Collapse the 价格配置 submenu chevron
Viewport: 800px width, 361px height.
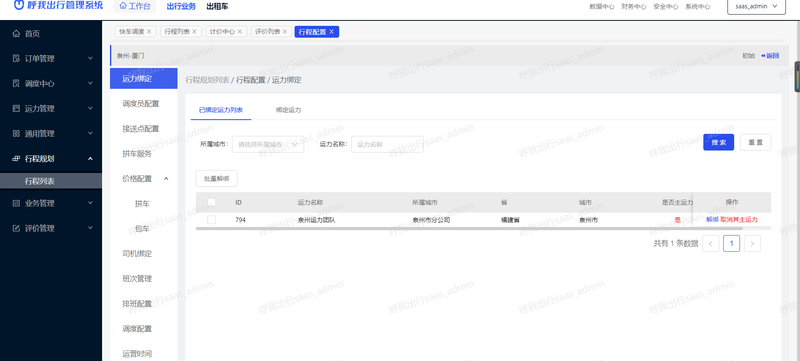click(x=166, y=179)
